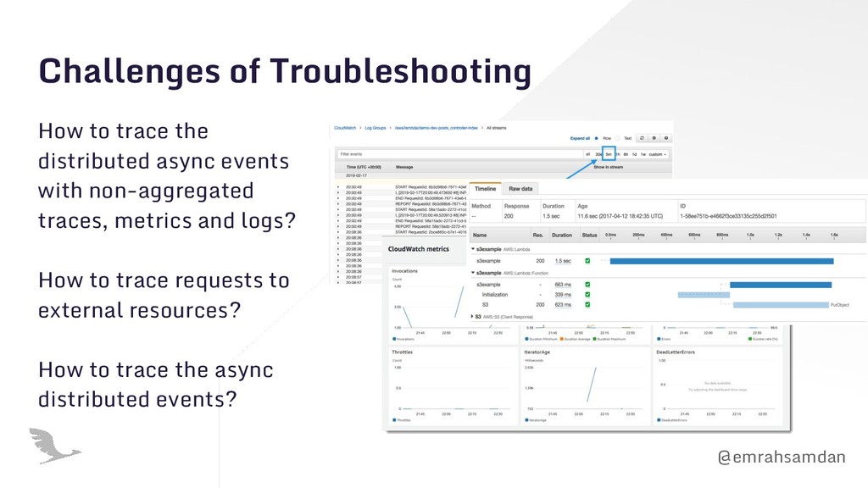Viewport: 868px width, 488px height.
Task: Click the Duration Maximum legend item
Action: tap(609, 339)
